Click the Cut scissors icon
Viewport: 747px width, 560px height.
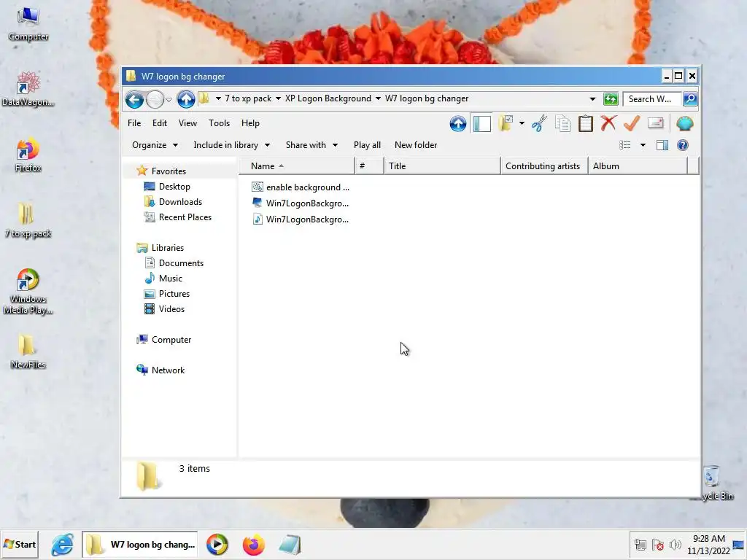(x=539, y=123)
